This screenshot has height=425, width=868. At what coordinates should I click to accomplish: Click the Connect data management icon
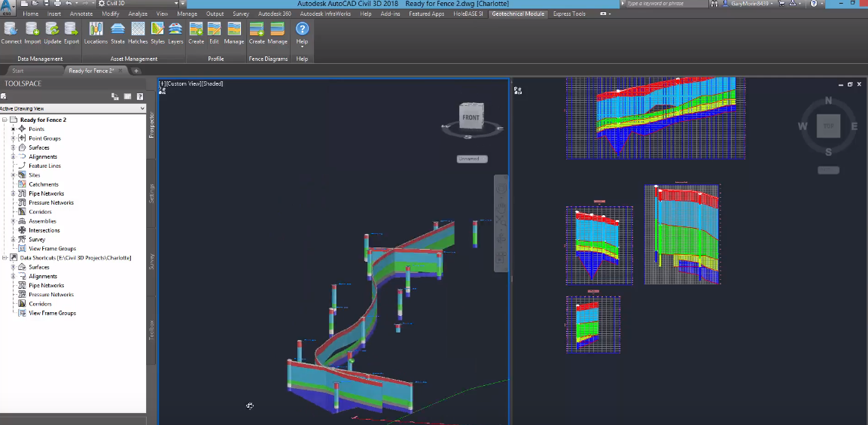[x=11, y=30]
